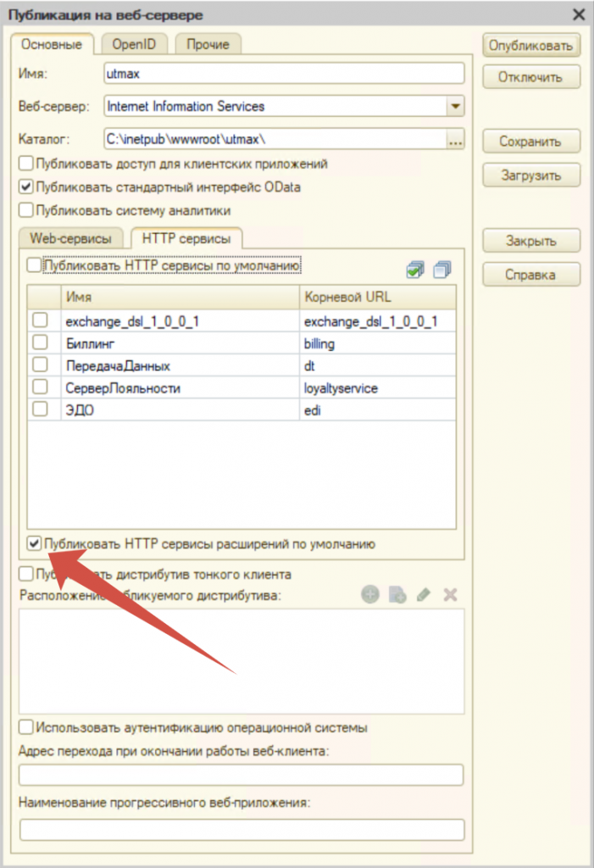This screenshot has height=868, width=594.
Task: Edit distributive location pencil icon
Action: pyautogui.click(x=424, y=594)
